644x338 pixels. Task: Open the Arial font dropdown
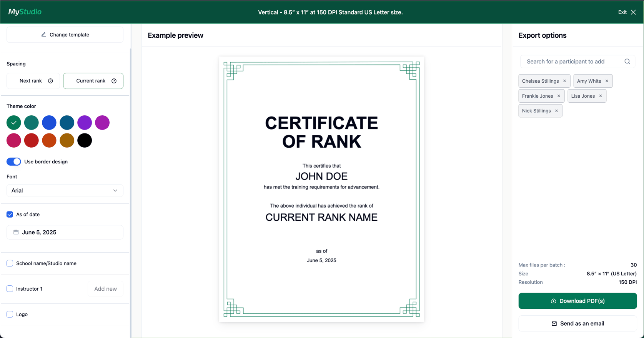[65, 191]
